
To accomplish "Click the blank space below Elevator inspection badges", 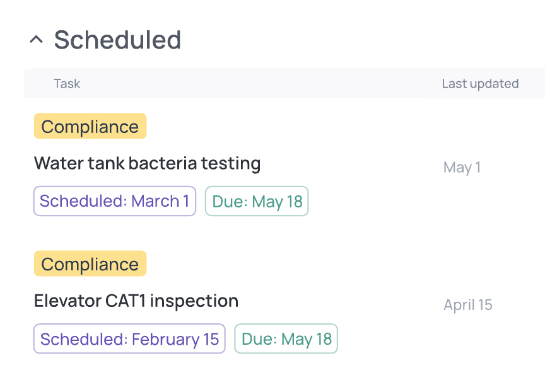I will click(189, 375).
